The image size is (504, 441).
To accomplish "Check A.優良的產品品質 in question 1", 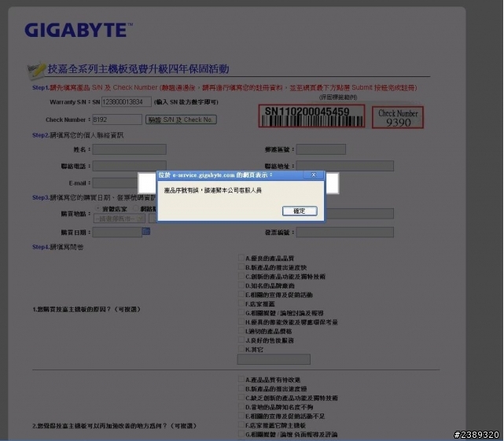I will click(241, 258).
